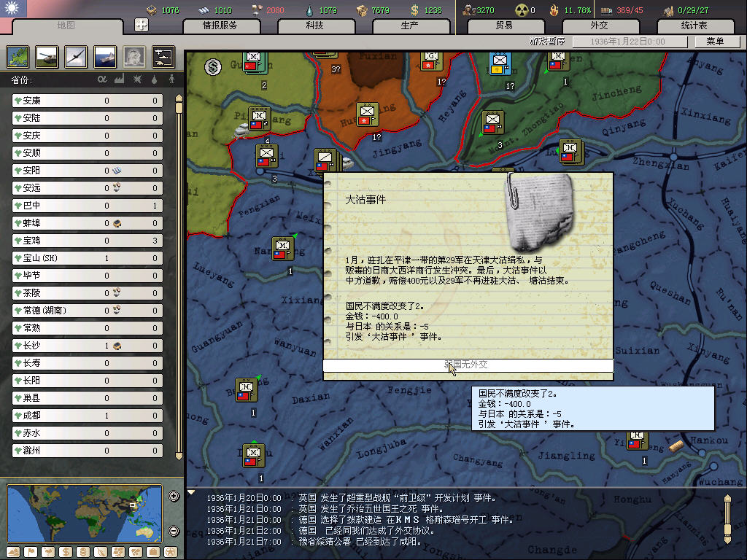This screenshot has height=560, width=747.
Task: Sort provinces by the manpower figure icon
Action: click(x=171, y=79)
